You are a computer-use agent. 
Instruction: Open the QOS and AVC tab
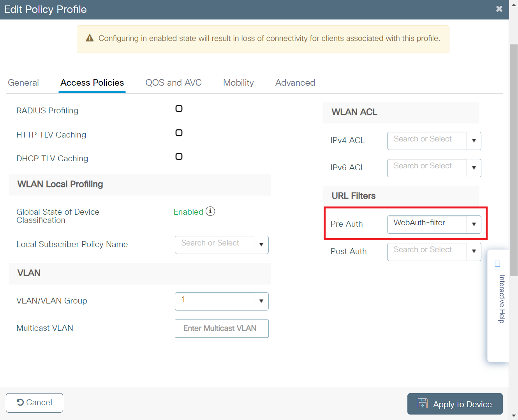coord(173,83)
